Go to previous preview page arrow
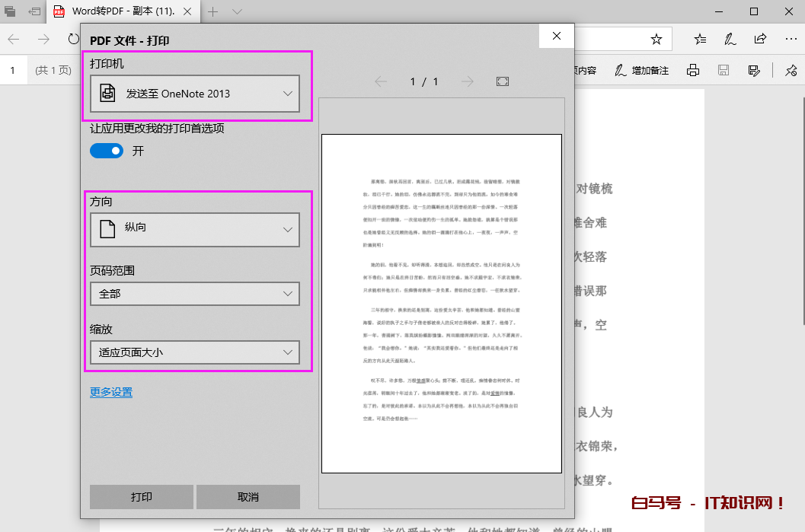Screen dimensions: 805x532 click(x=381, y=81)
